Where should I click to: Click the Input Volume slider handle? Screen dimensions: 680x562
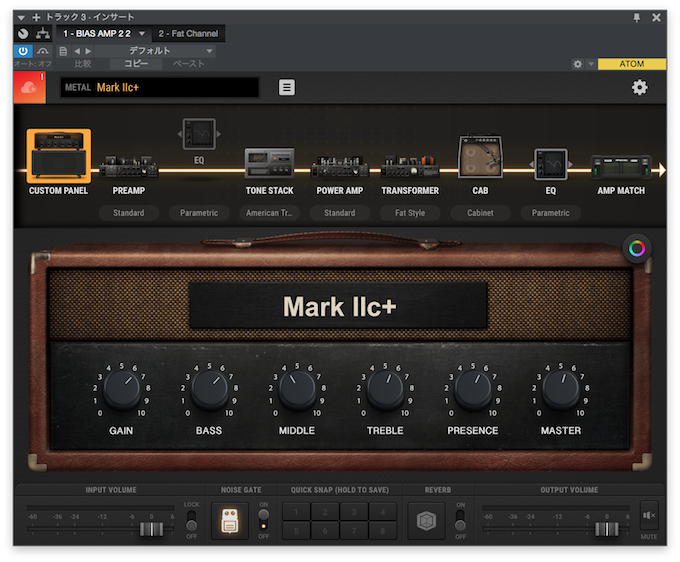pyautogui.click(x=151, y=529)
